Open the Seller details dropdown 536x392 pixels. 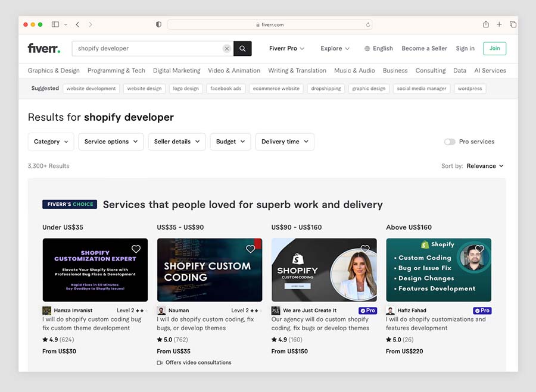(177, 142)
